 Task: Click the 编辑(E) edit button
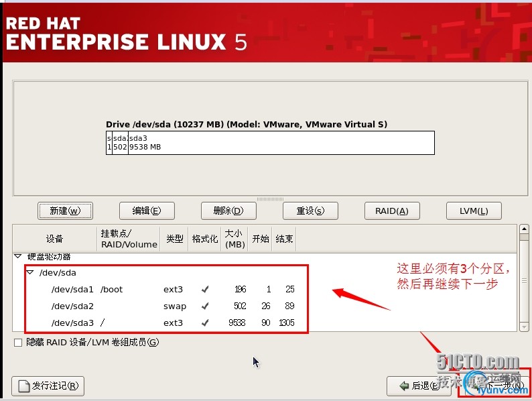tap(147, 211)
